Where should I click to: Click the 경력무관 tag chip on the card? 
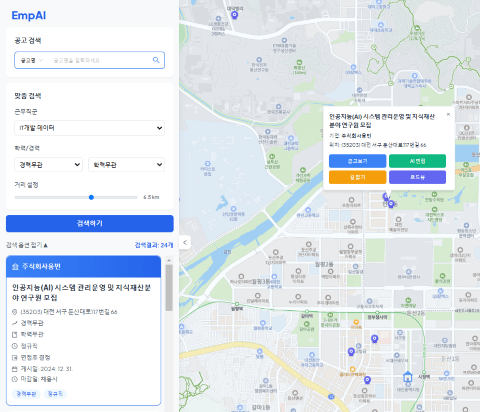pos(26,394)
